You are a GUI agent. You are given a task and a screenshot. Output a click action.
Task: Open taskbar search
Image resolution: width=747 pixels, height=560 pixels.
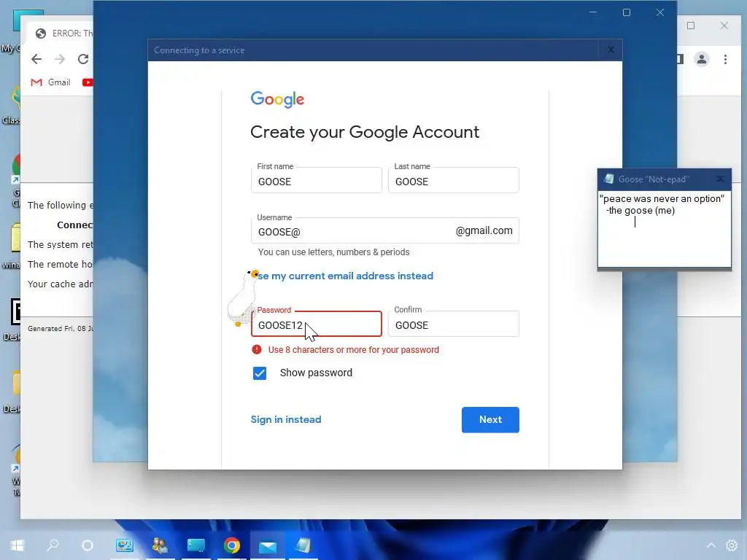click(53, 545)
